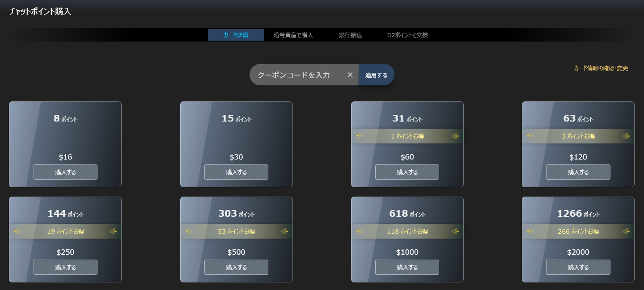Purchase the 144 point package for $250

point(65,267)
